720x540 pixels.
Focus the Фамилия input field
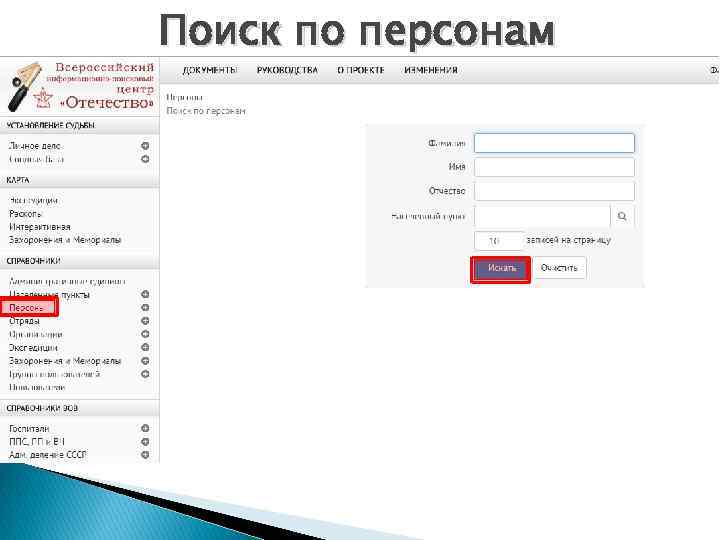tap(554, 143)
